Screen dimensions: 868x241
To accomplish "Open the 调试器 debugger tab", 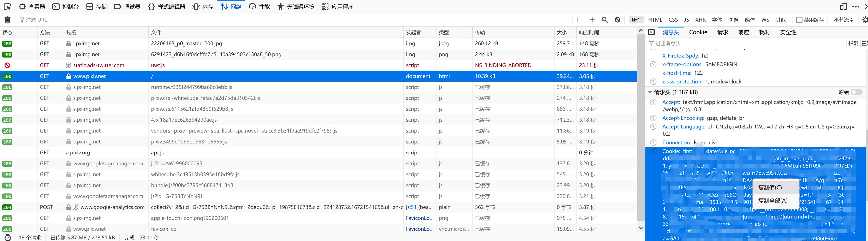I will pyautogui.click(x=127, y=7).
